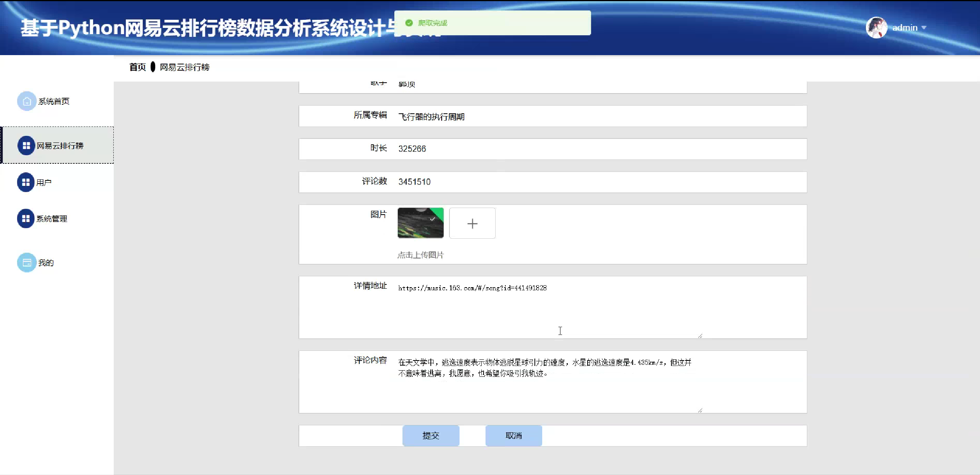The image size is (980, 475).
Task: Click green check icon in 爬取完成 notification
Action: (x=409, y=23)
